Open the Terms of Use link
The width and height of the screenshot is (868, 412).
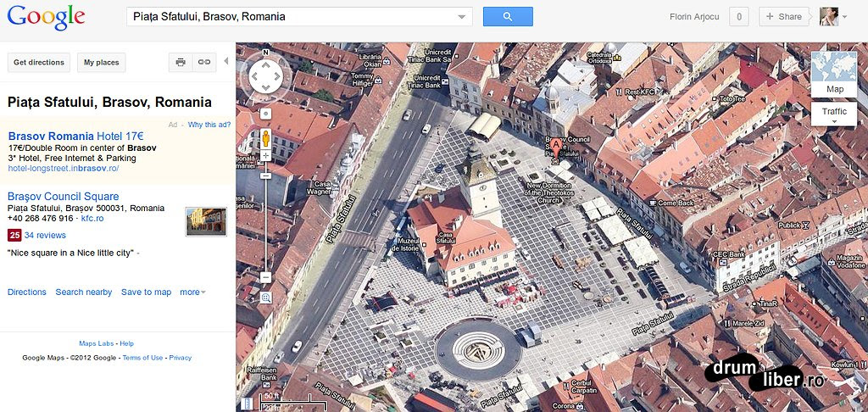142,358
